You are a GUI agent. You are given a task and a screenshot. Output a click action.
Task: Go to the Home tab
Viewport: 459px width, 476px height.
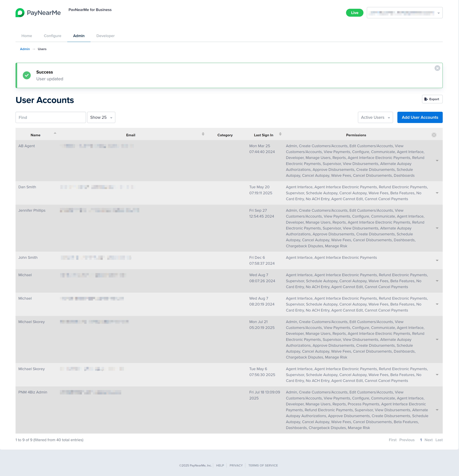(27, 36)
